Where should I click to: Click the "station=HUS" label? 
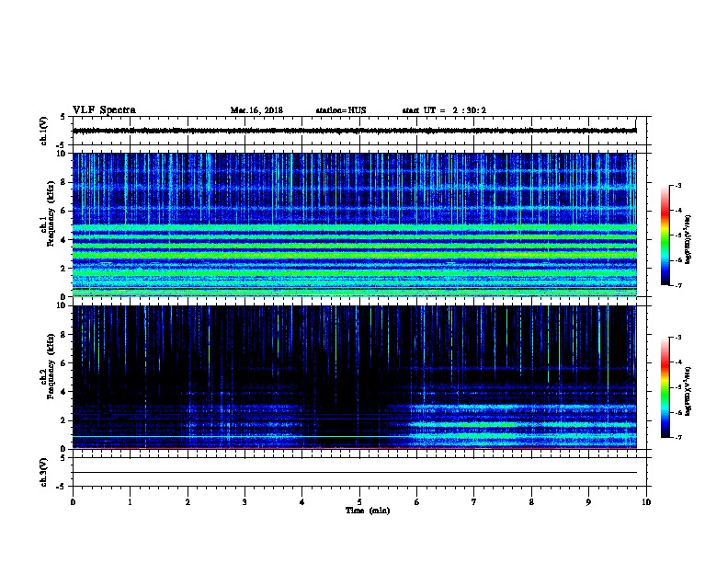tap(341, 110)
